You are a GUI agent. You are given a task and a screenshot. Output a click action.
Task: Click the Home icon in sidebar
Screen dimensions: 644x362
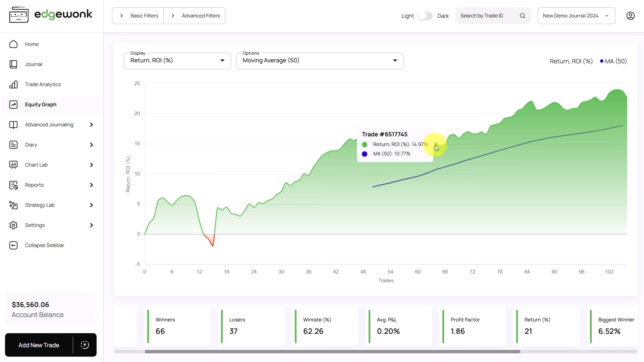tap(13, 44)
